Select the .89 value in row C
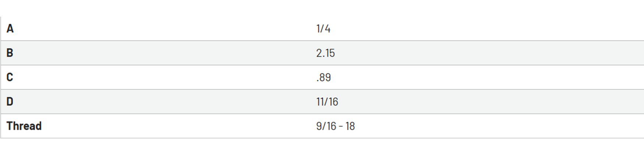The image size is (644, 155). (323, 77)
